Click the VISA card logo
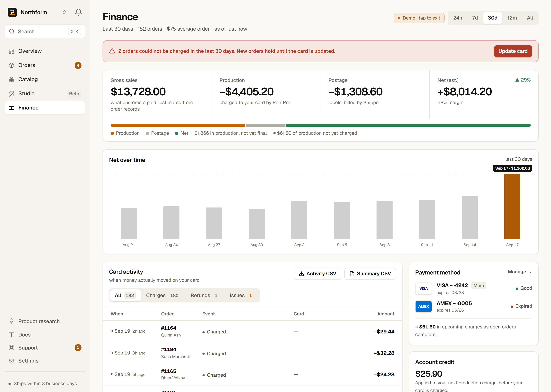Image resolution: width=551 pixels, height=392 pixels. point(423,288)
